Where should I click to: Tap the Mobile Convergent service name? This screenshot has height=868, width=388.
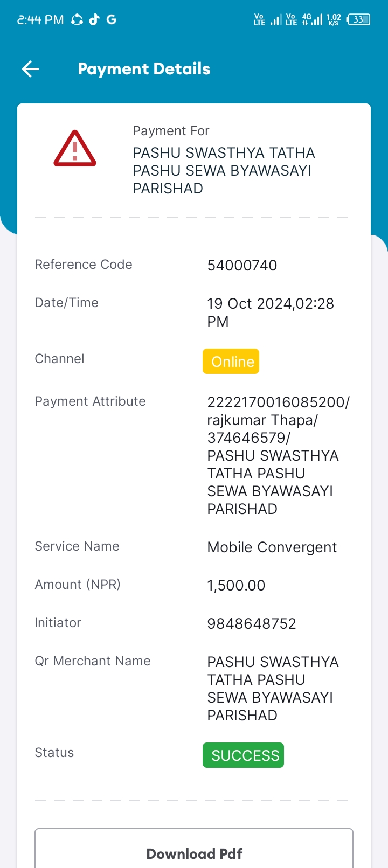point(272,547)
